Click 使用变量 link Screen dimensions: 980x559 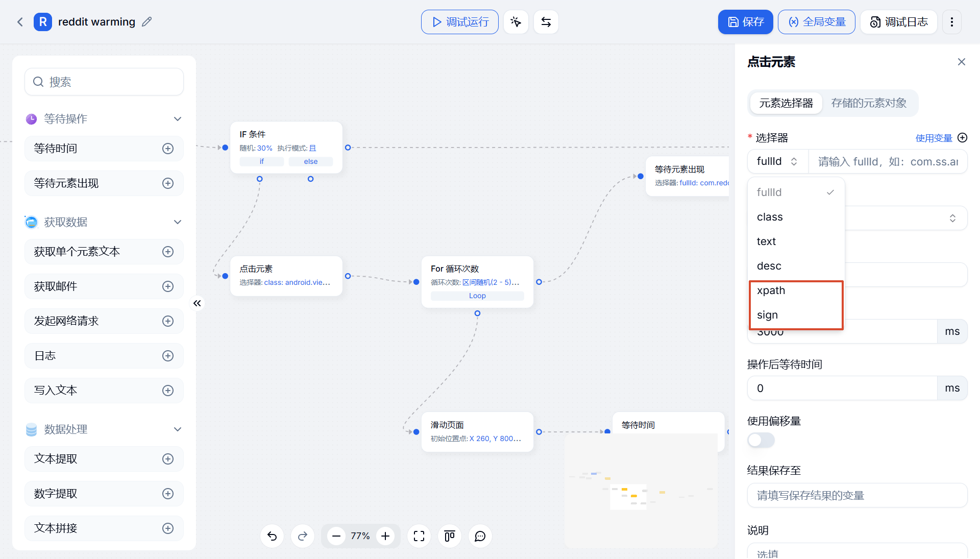[x=934, y=138]
